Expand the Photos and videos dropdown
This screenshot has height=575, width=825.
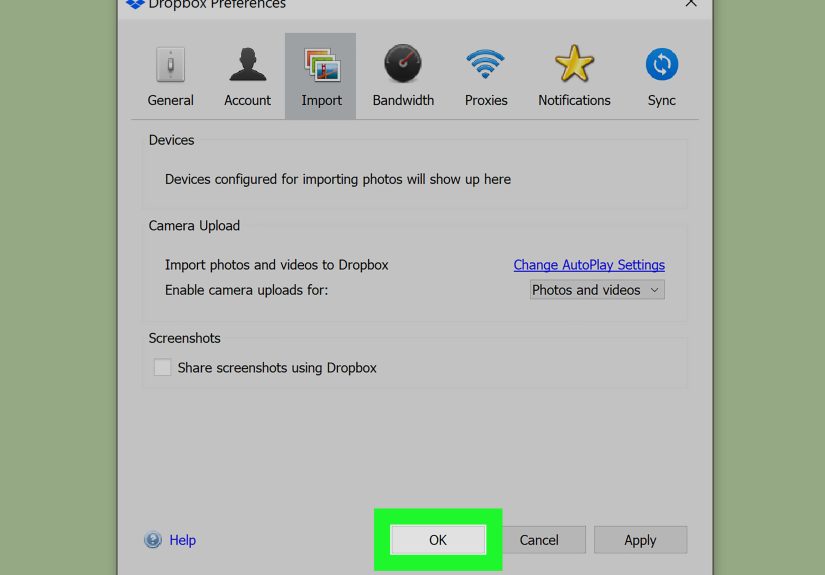click(597, 290)
